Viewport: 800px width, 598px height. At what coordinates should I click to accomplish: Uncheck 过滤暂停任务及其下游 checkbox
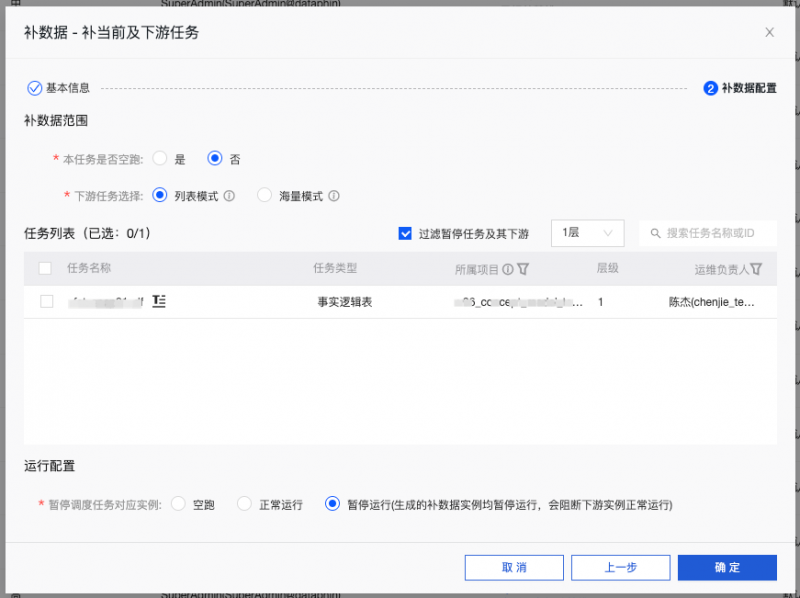[x=405, y=233]
